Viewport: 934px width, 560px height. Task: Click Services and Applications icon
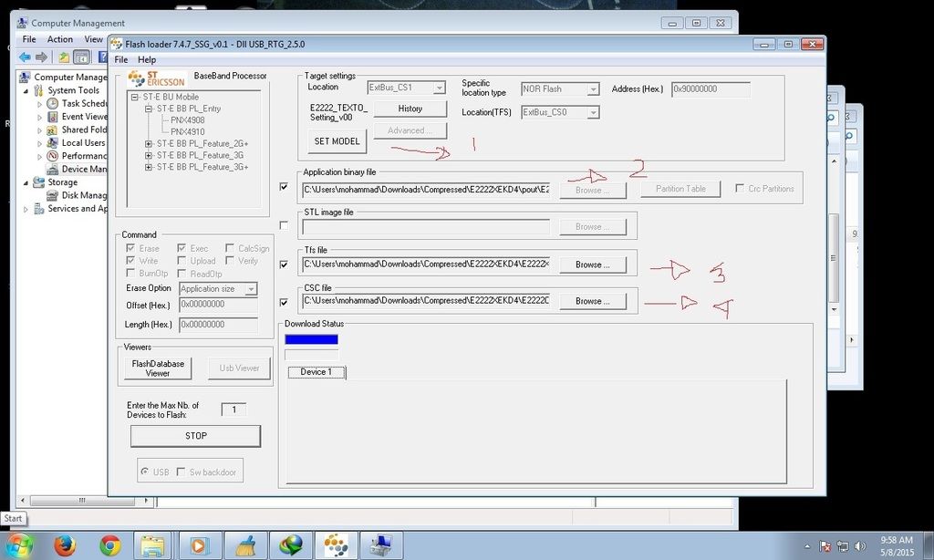38,209
